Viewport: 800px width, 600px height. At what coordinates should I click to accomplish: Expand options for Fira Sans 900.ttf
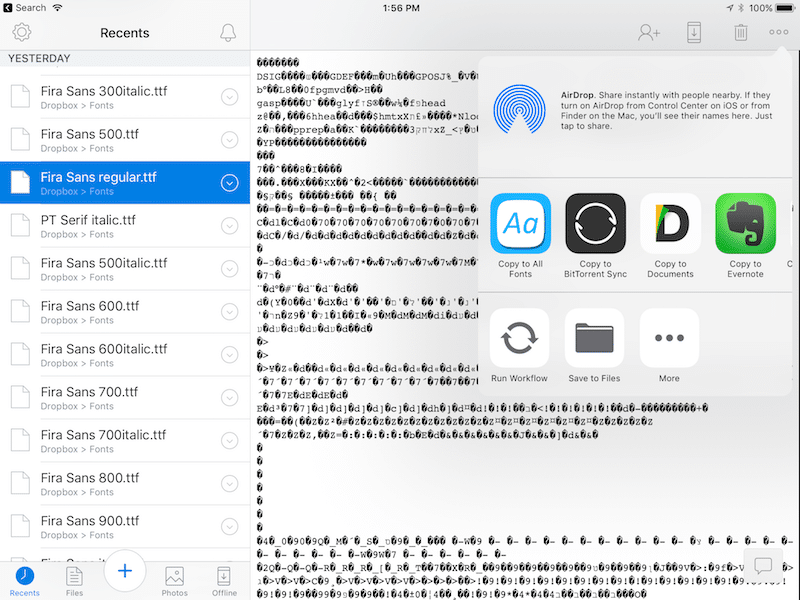pos(229,527)
